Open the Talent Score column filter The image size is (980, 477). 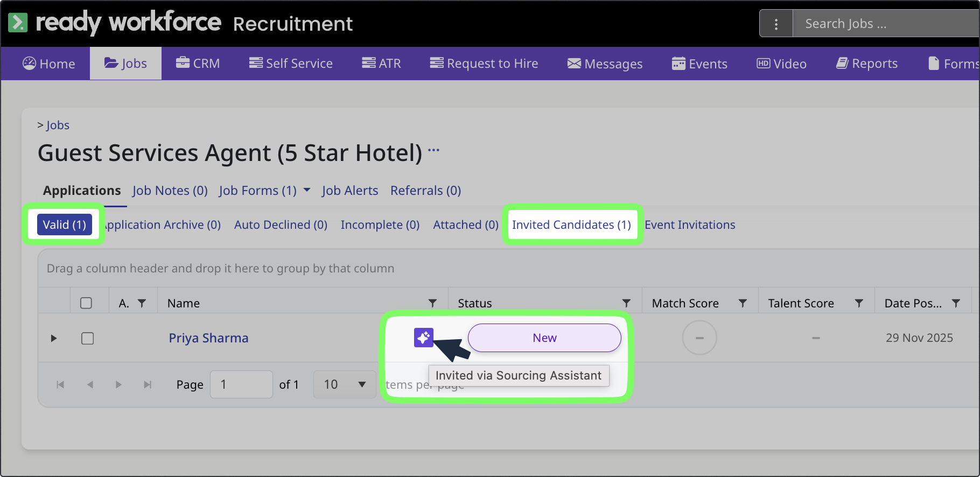tap(859, 303)
